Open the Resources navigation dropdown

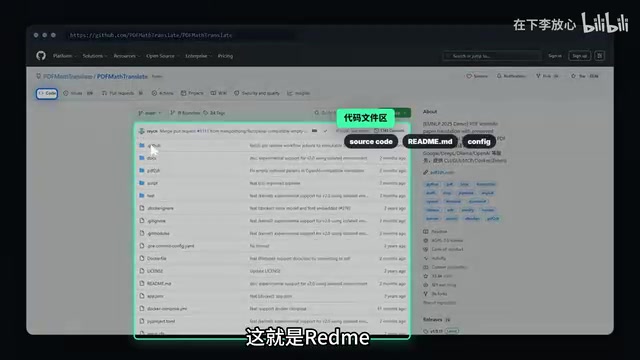coord(127,56)
